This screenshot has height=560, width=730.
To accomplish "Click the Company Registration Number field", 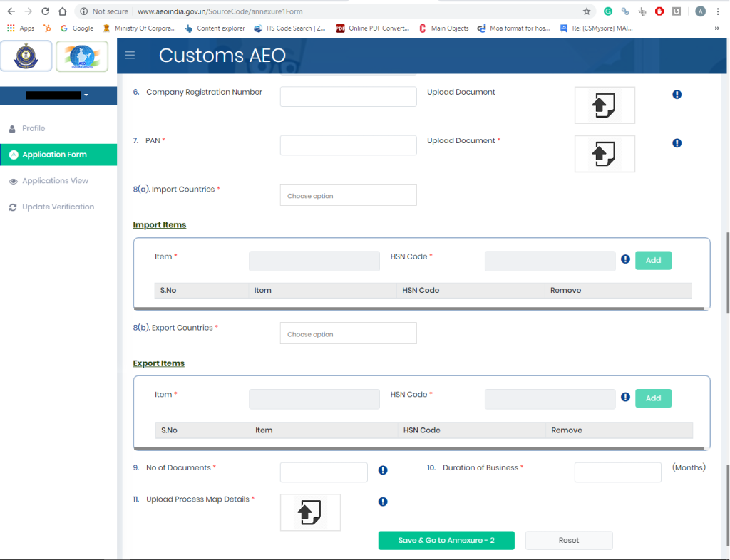I will [348, 96].
